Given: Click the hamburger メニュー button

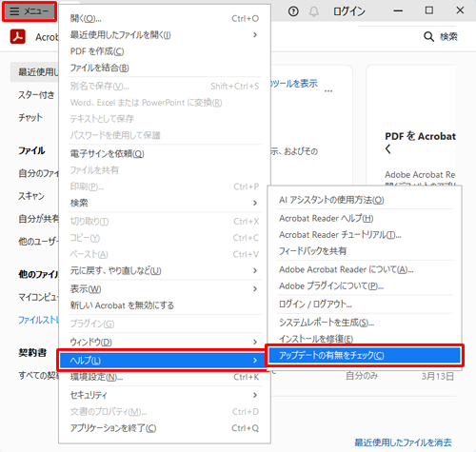Looking at the screenshot, I should (x=30, y=11).
